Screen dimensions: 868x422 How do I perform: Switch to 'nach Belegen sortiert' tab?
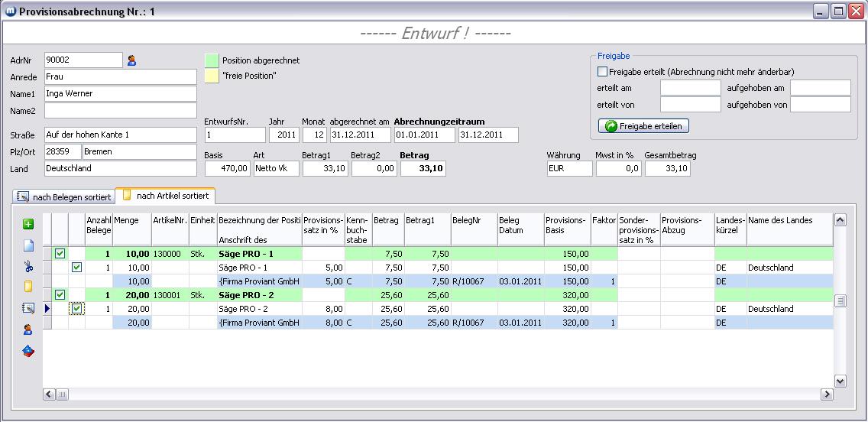(64, 197)
